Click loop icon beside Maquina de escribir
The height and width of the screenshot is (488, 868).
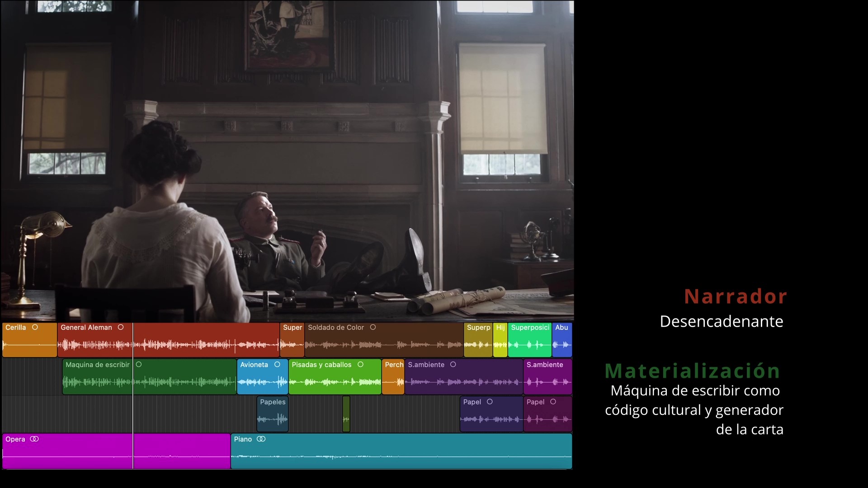coord(139,364)
